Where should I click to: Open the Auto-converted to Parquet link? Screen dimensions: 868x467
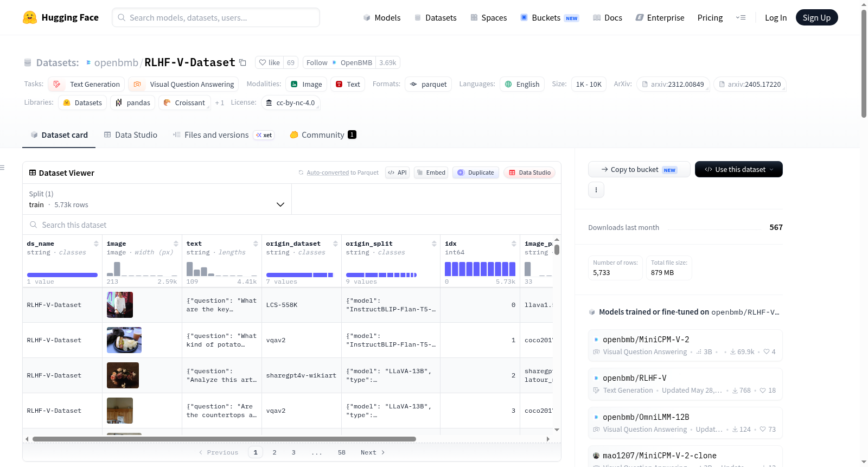coord(342,172)
